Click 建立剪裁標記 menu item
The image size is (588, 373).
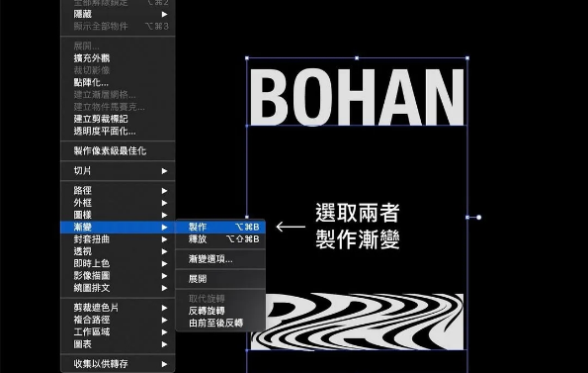[118, 119]
